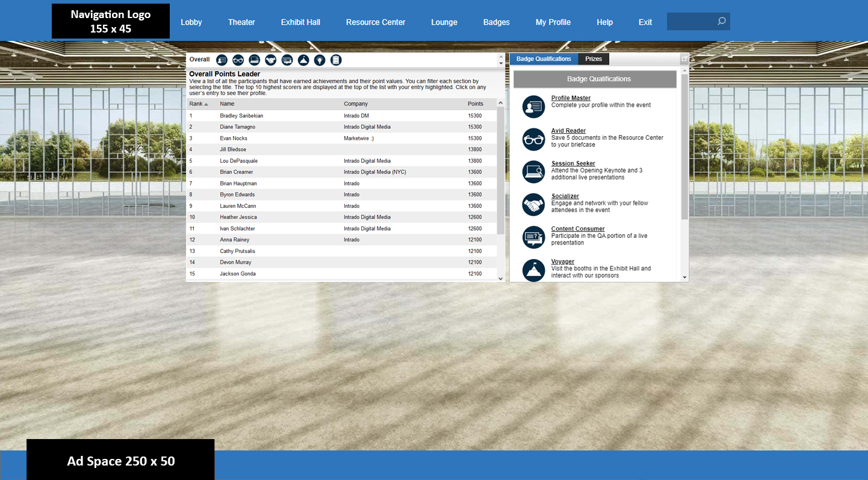868x480 pixels.
Task: Filter leaderboard by lightbulb badge icon
Action: click(320, 60)
